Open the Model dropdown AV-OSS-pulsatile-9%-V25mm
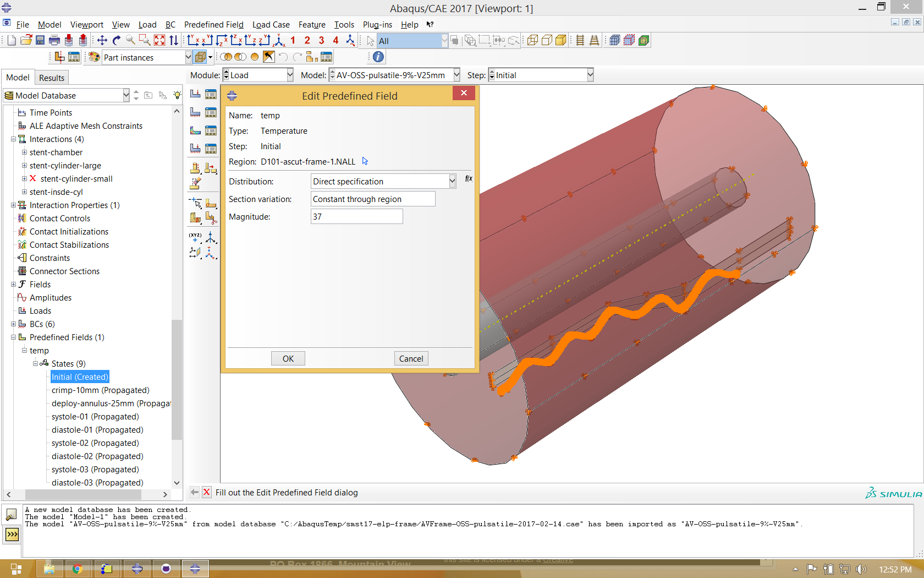Viewport: 924px width, 578px height. click(457, 75)
